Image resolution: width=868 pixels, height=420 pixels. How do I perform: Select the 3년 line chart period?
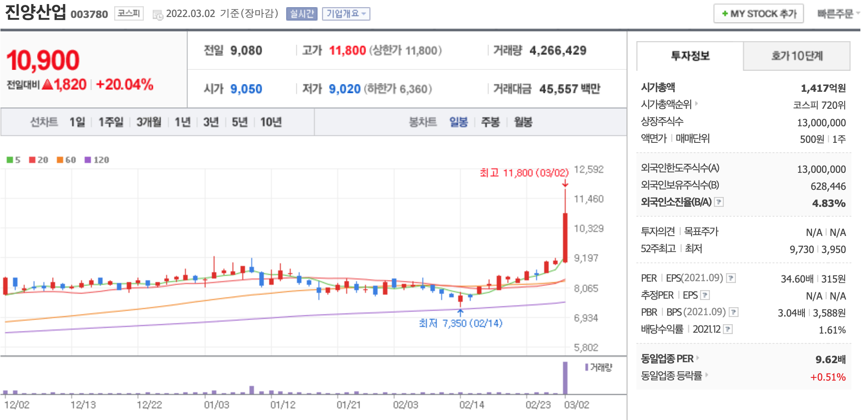coord(211,122)
